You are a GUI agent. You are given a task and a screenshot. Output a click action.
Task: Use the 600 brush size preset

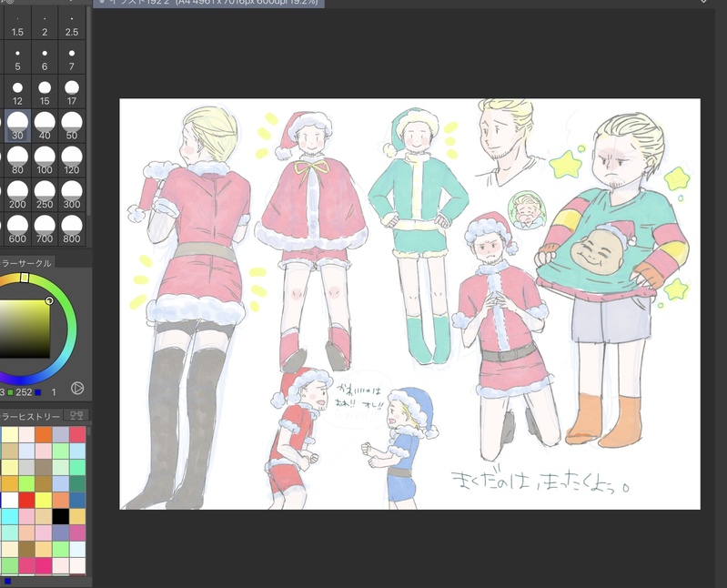(x=17, y=229)
